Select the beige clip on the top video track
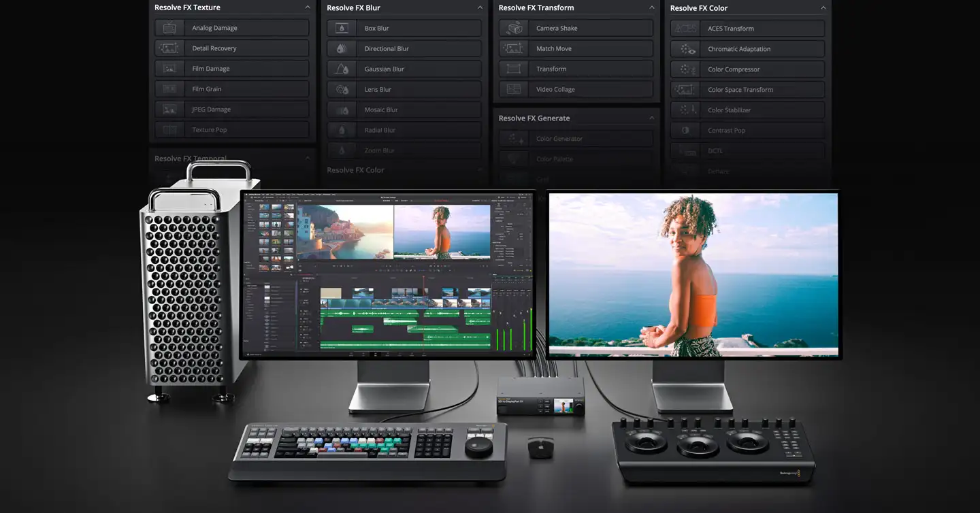The image size is (980, 513). click(331, 293)
